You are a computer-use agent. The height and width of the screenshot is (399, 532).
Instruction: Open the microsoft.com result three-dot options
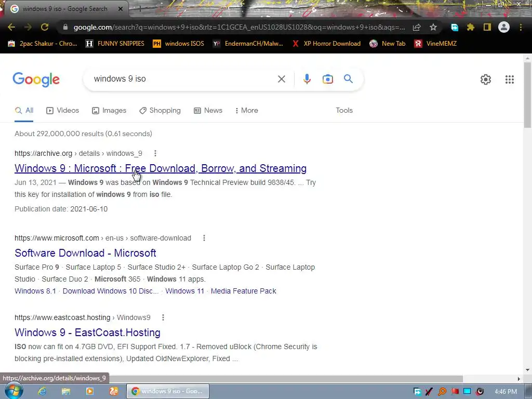click(204, 238)
